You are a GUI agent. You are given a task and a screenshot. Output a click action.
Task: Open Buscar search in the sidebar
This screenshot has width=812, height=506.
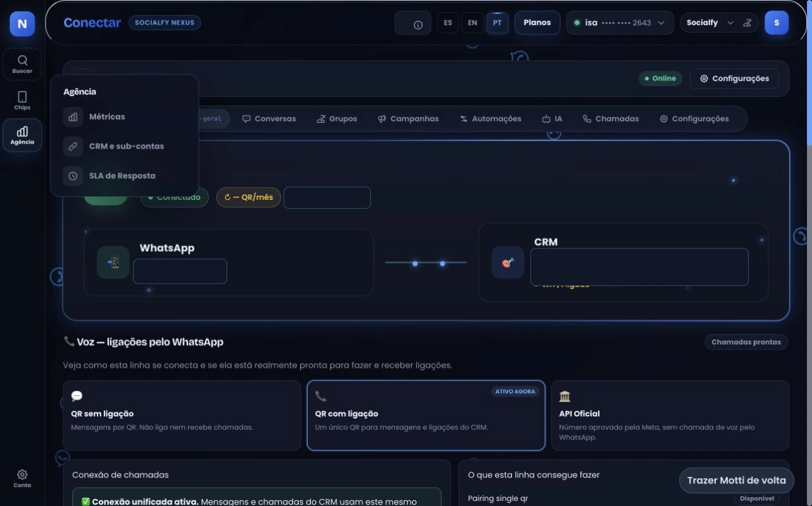point(22,64)
